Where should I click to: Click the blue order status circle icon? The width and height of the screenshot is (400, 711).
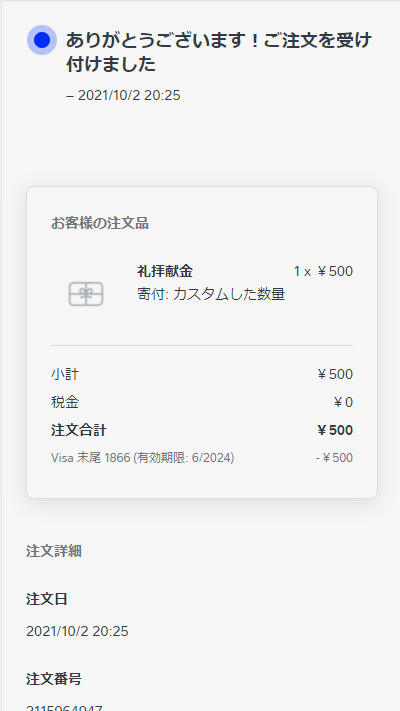[x=42, y=40]
